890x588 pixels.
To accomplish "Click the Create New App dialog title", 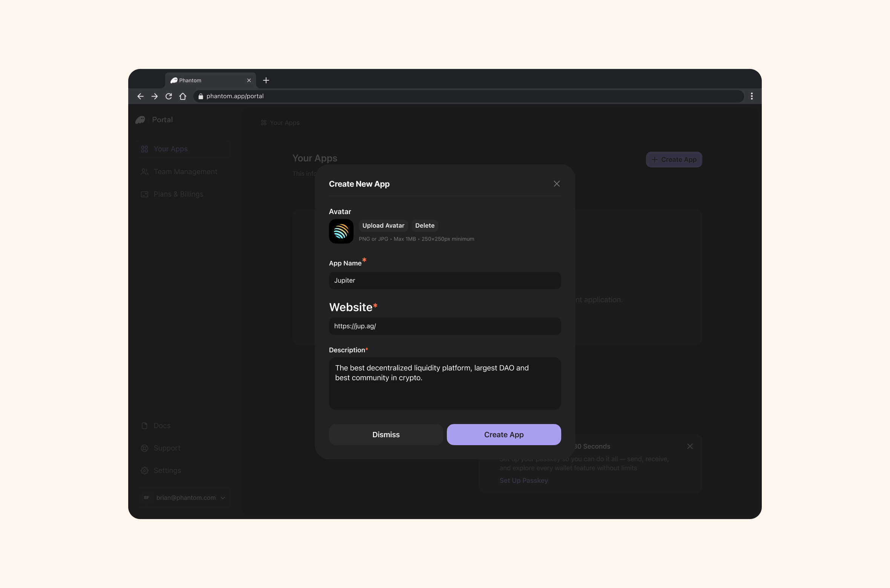I will (359, 184).
